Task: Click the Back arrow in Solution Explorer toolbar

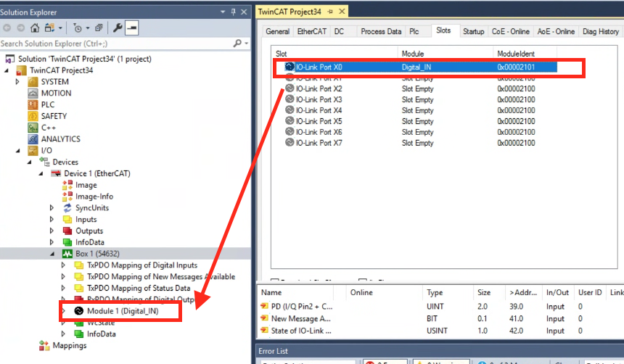Action: 7,28
